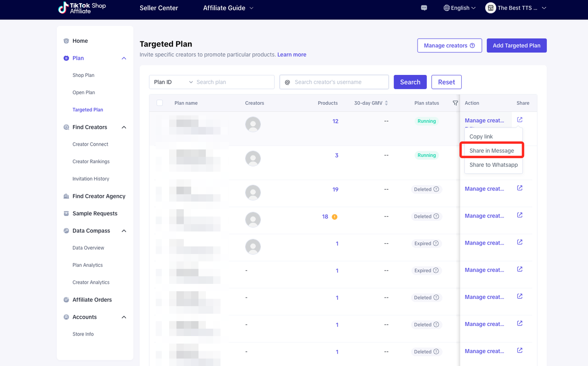Click the orange warning icon next to 18
The image size is (588, 366).
pyautogui.click(x=334, y=217)
